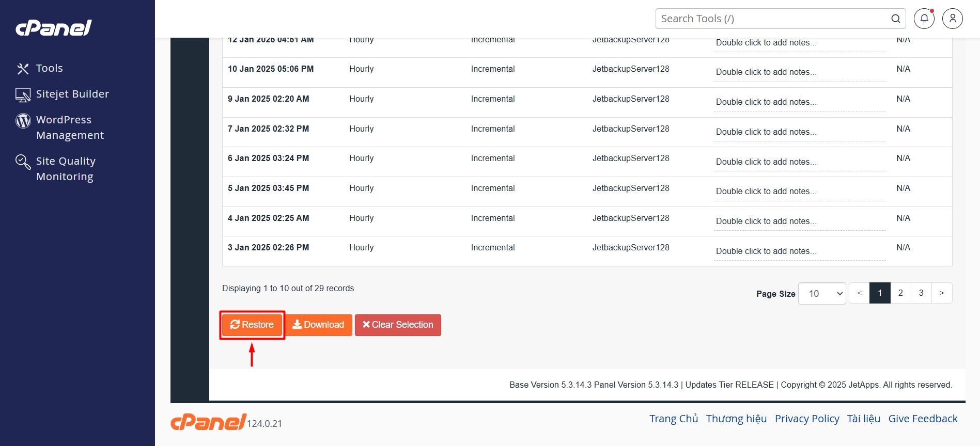This screenshot has height=446, width=980.
Task: Click the Download button
Action: tap(319, 325)
